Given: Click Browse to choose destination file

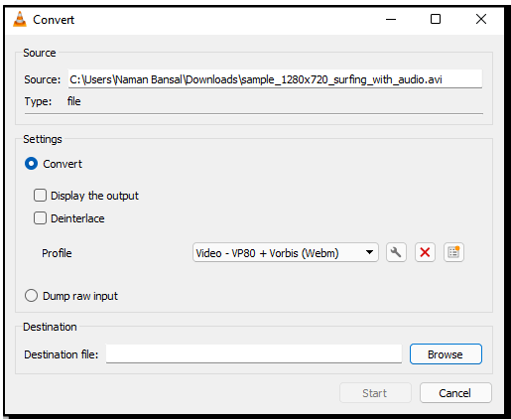Looking at the screenshot, I should [x=446, y=354].
